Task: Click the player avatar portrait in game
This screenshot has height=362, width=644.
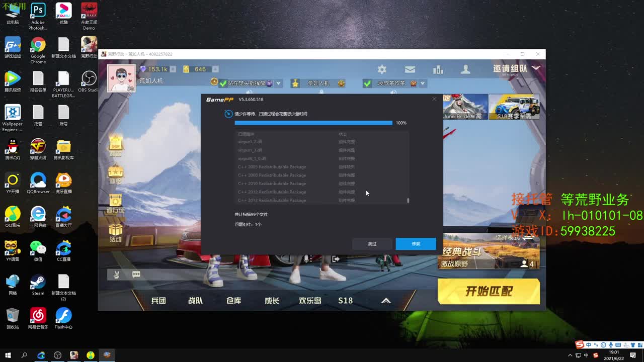Action: coord(121,78)
